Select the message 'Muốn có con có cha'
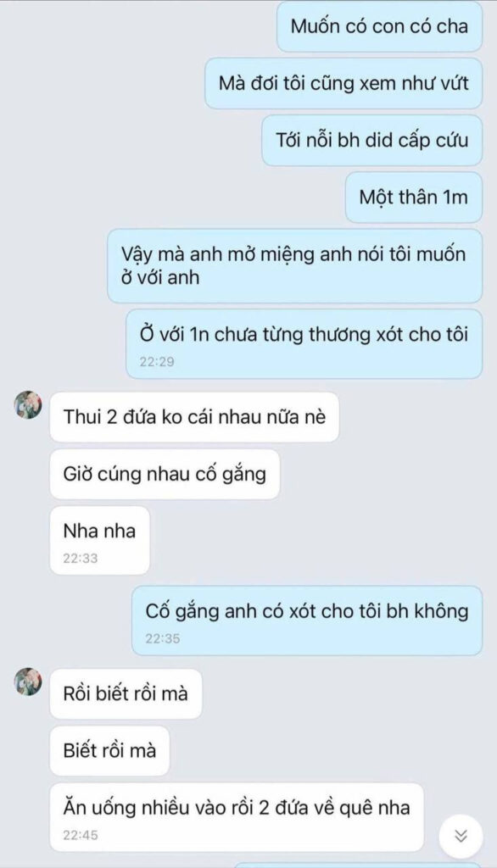 380,26
